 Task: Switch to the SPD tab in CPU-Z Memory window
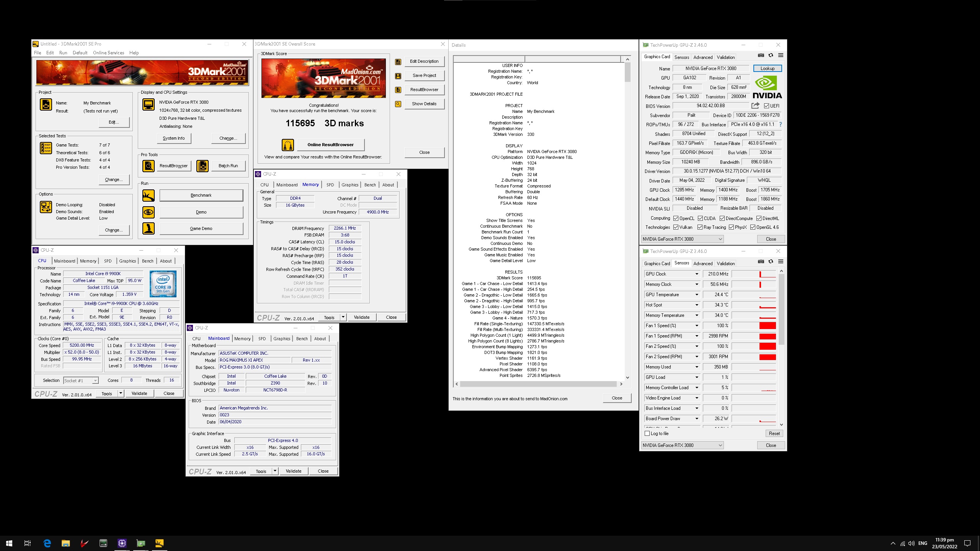click(330, 185)
